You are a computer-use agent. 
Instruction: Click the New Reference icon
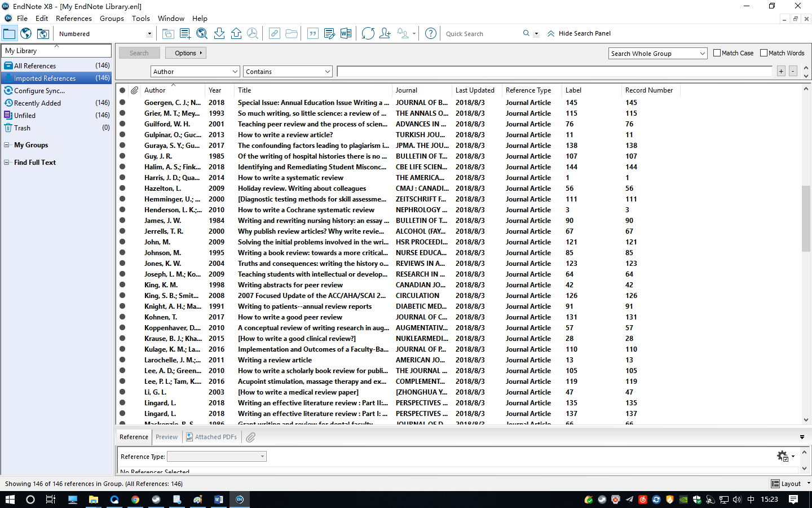[x=185, y=33]
